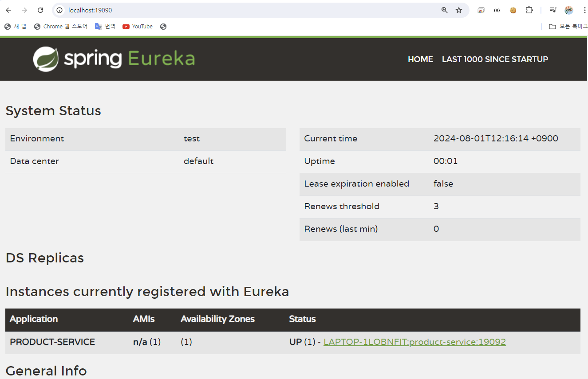The height and width of the screenshot is (379, 588).
Task: Click the unnamed globe bookmark after YouTube
Action: point(163,27)
